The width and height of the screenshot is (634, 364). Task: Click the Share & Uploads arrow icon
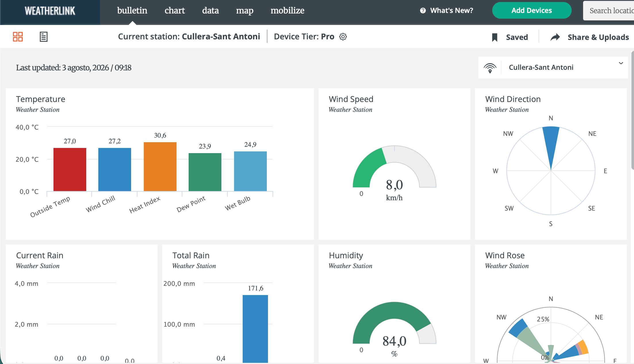(555, 37)
